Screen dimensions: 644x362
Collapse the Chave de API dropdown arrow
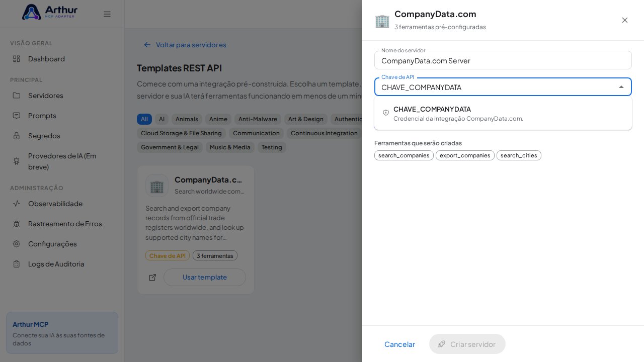[621, 87]
